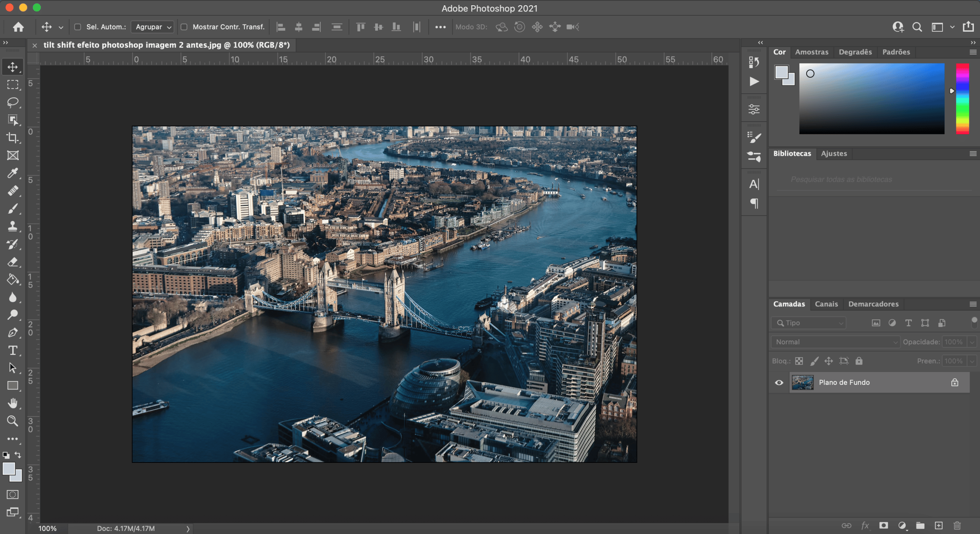Open the Actions panel play icon

[x=754, y=81]
